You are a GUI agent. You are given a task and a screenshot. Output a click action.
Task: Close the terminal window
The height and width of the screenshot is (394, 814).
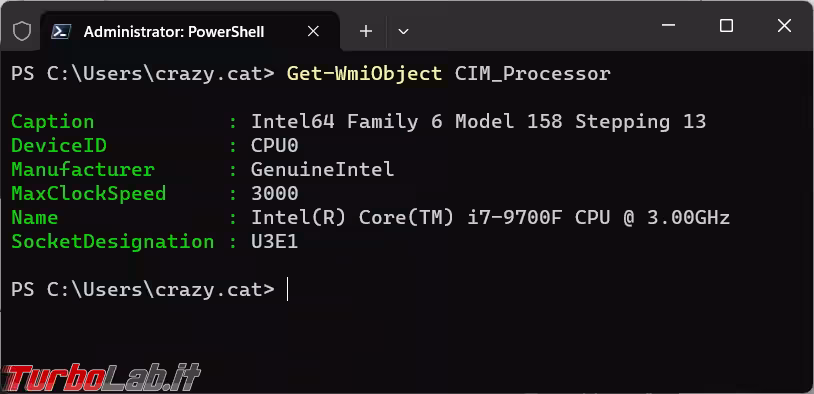(x=784, y=25)
